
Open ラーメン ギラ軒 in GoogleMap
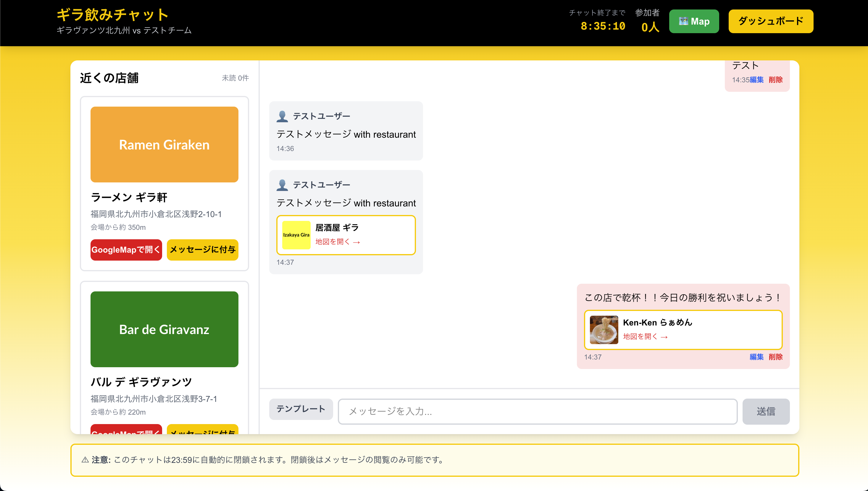(126, 250)
